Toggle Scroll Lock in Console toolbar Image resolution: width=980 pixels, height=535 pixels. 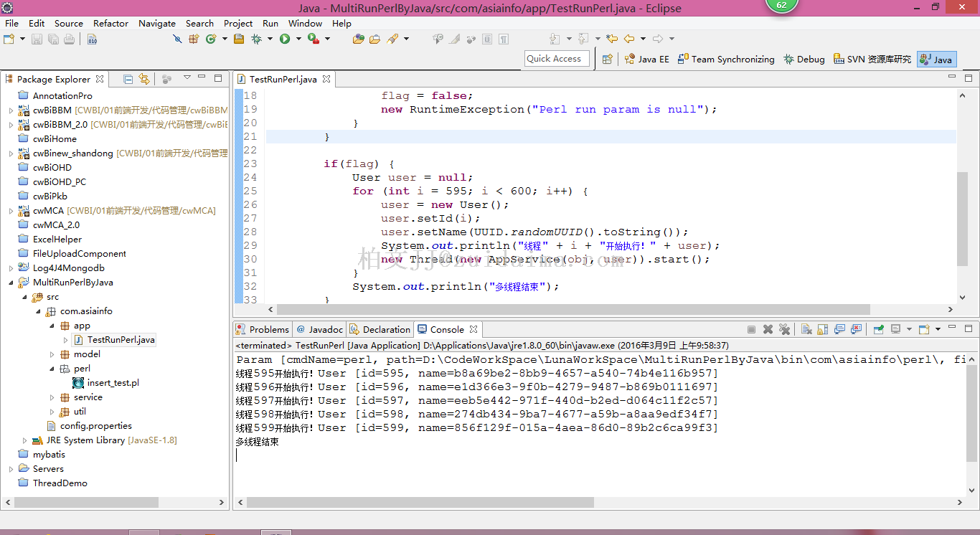click(x=822, y=329)
